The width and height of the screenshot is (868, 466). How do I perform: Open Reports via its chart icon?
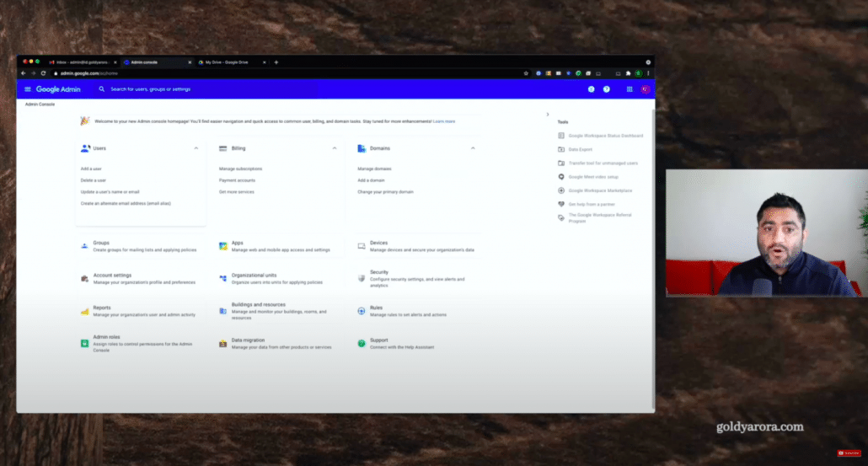[x=84, y=311]
